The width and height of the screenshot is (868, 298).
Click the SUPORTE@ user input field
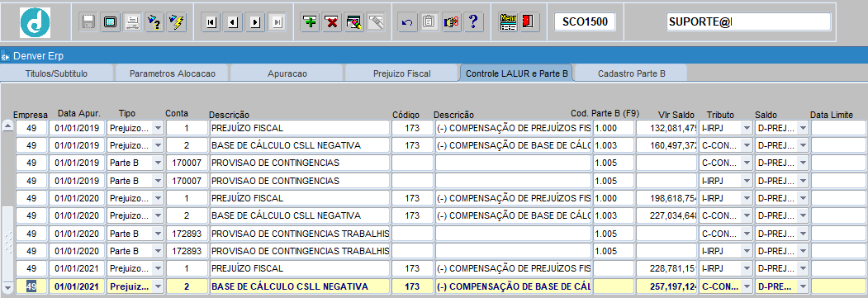(x=749, y=22)
